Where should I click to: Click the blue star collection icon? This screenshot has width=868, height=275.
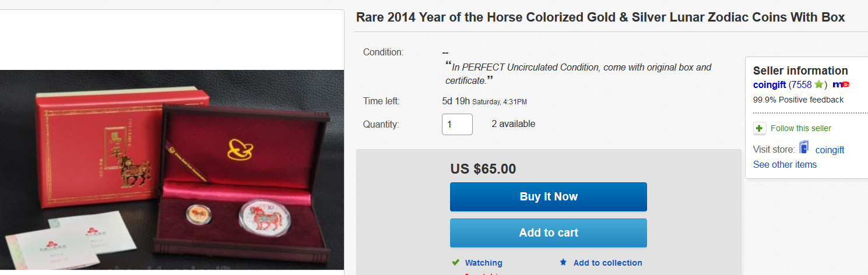click(x=563, y=262)
